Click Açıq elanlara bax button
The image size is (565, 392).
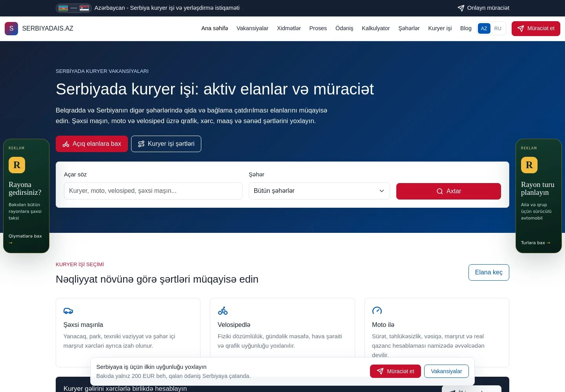92,144
